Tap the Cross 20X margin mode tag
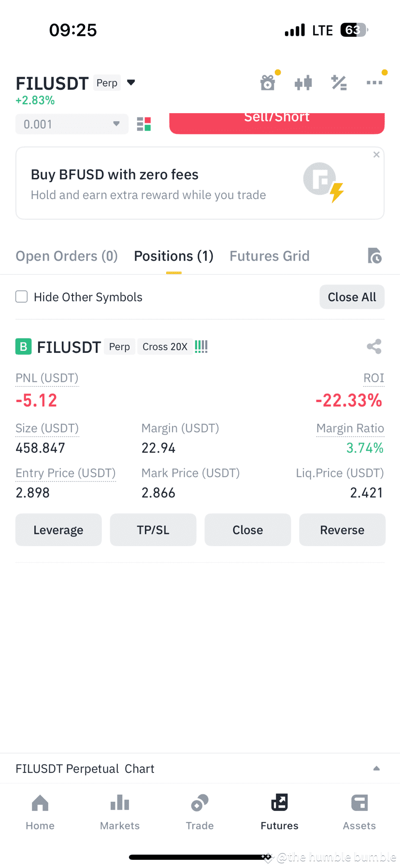Viewport: 400px width, 868px height. click(x=165, y=347)
